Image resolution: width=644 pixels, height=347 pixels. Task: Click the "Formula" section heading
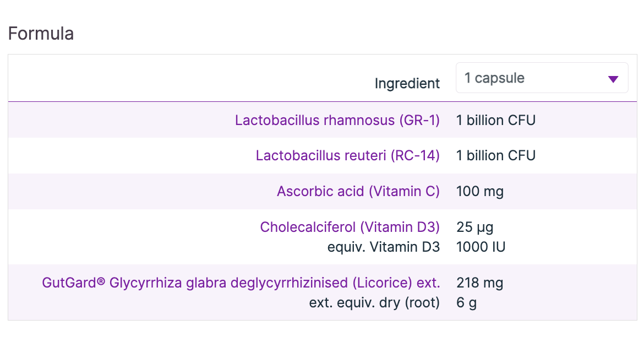tap(41, 34)
